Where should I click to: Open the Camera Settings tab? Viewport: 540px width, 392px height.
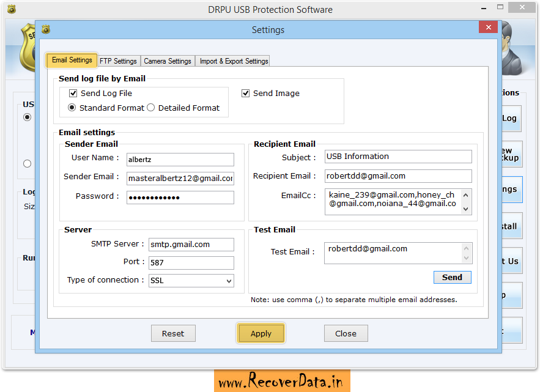coord(168,61)
